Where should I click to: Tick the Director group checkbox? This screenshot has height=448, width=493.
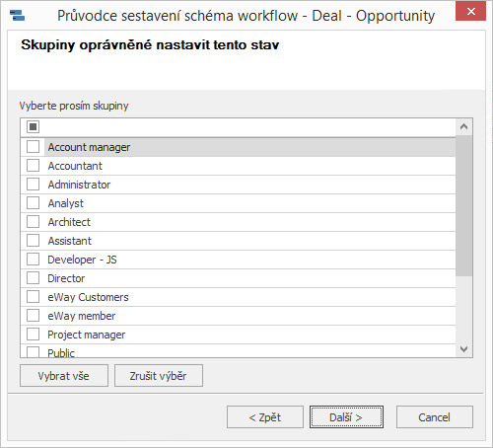33,278
